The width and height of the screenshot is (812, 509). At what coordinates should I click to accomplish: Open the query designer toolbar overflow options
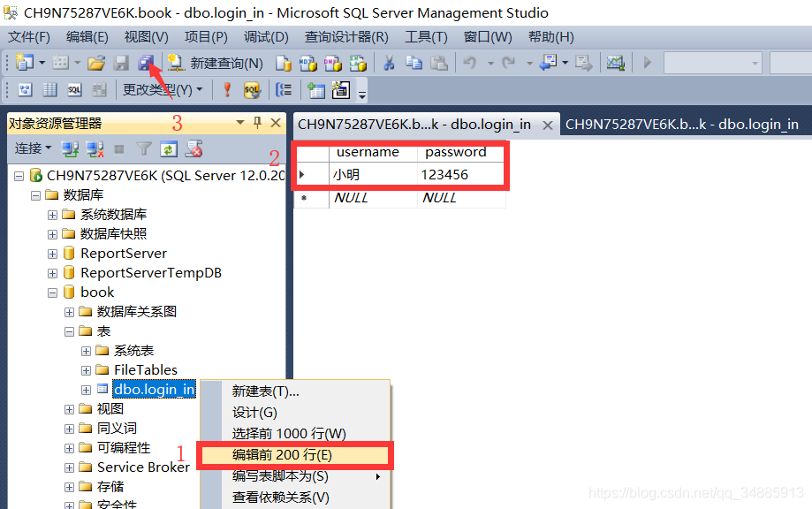362,95
